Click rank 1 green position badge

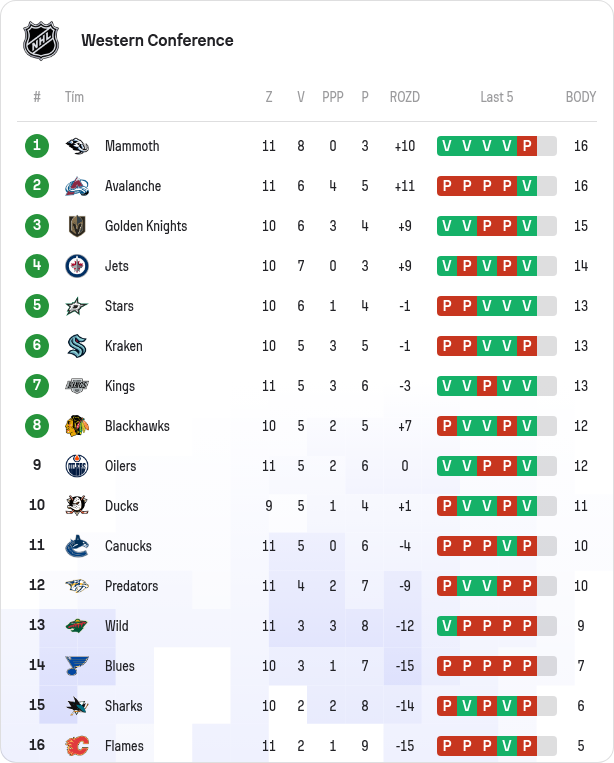[x=37, y=146]
